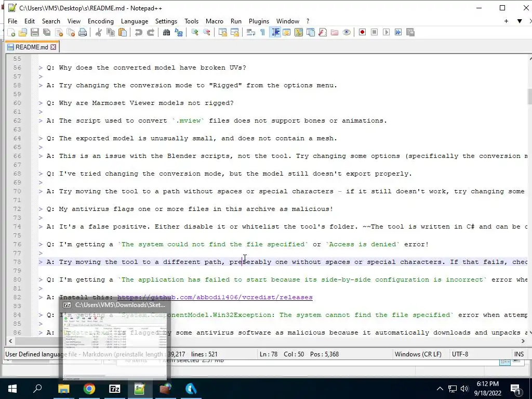Image resolution: width=532 pixels, height=399 pixels.
Task: Click the Save file toolbar icon
Action: [35, 32]
